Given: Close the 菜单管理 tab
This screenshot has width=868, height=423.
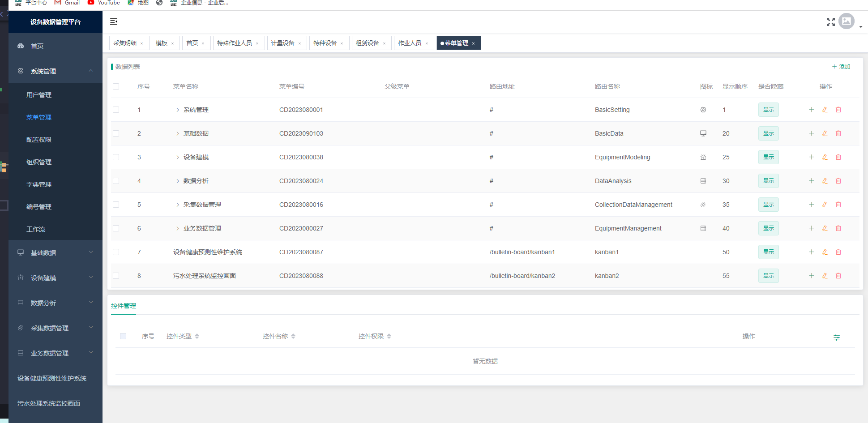Looking at the screenshot, I should tap(473, 43).
